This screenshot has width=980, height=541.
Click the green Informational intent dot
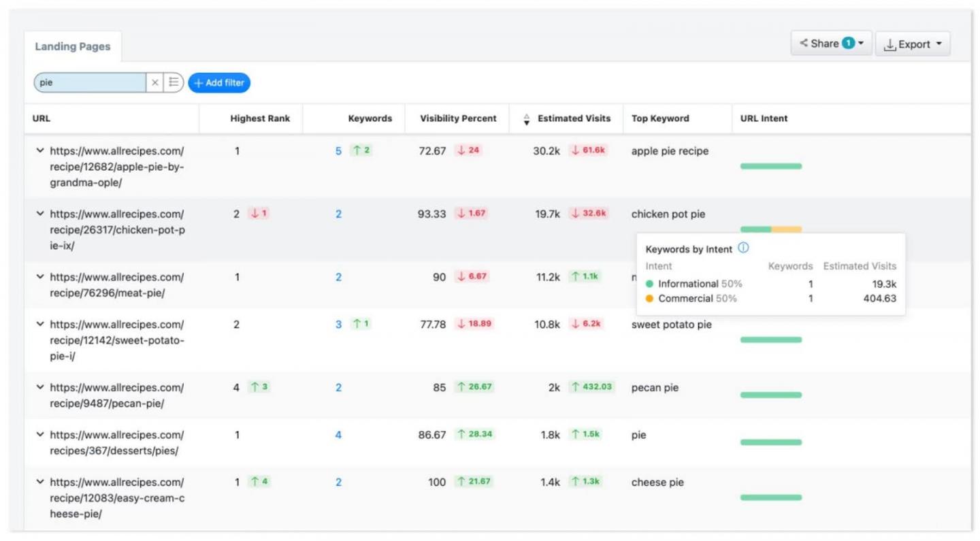click(x=650, y=284)
